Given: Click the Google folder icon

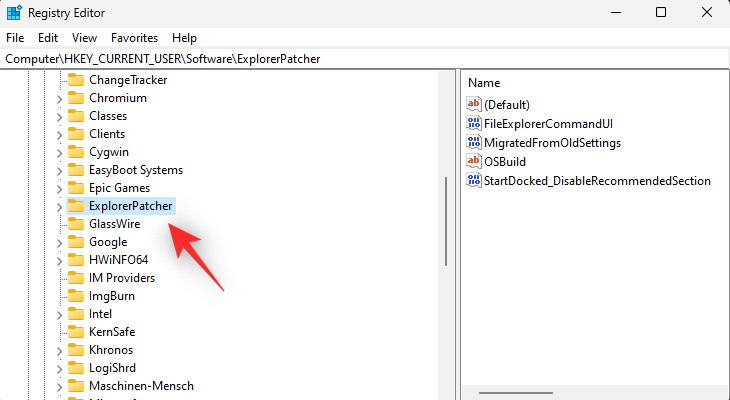Looking at the screenshot, I should coord(75,242).
